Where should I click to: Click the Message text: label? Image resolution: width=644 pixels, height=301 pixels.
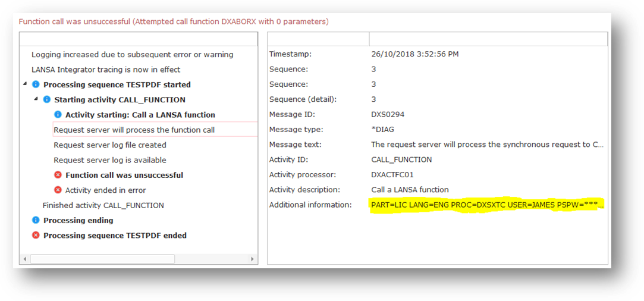(296, 145)
